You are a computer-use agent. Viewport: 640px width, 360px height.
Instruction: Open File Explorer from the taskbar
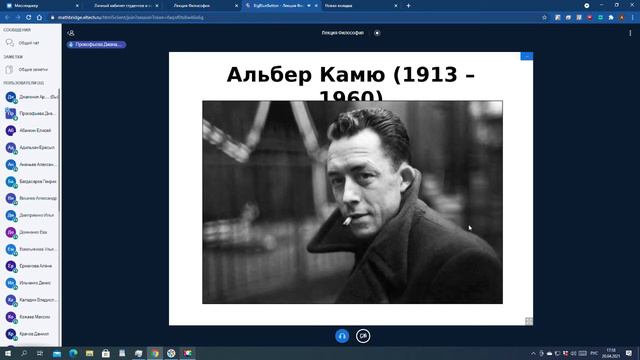[x=89, y=353]
